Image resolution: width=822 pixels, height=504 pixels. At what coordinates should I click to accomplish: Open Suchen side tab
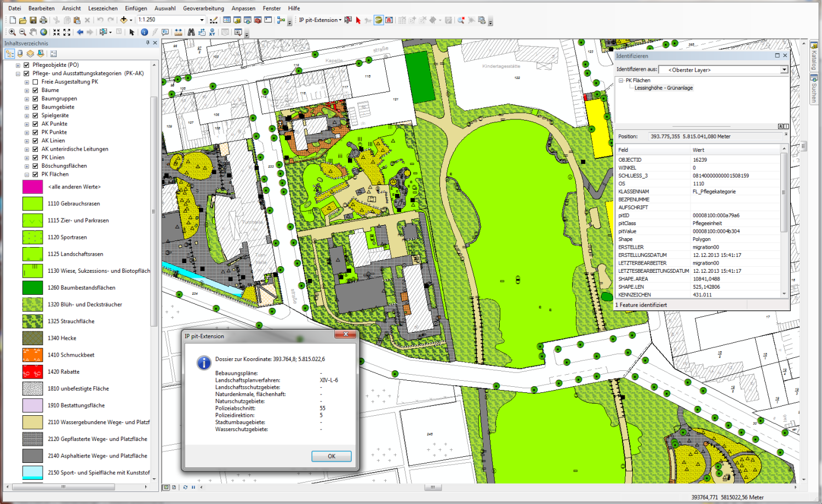click(814, 89)
